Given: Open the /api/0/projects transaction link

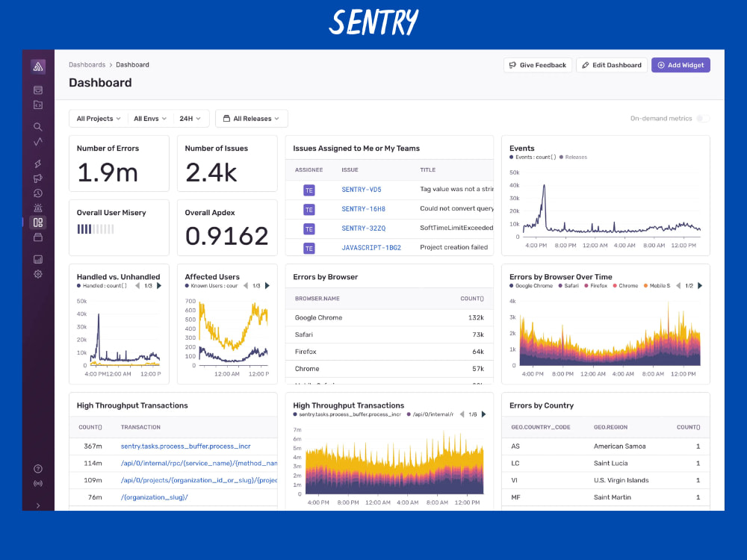Looking at the screenshot, I should pos(199,480).
